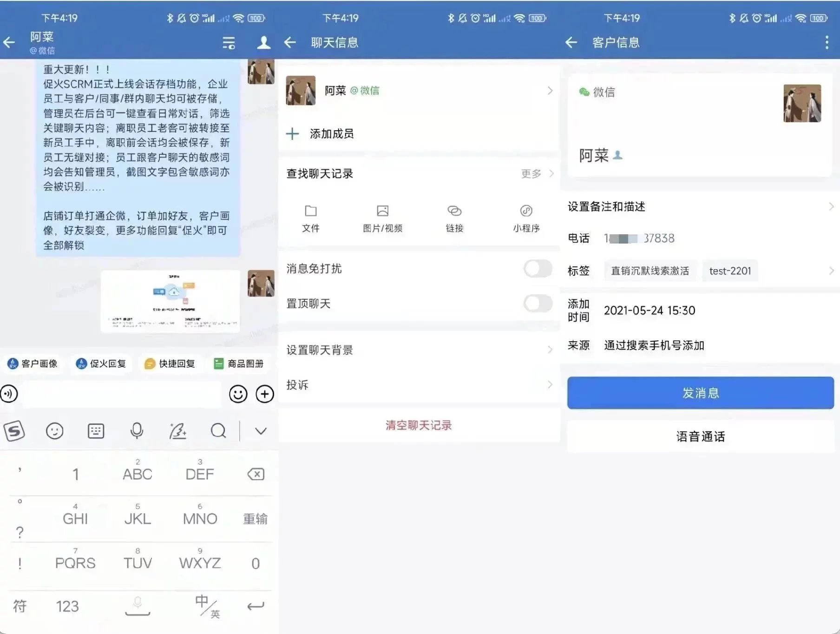Tap 清空聊天记录
Image resolution: width=840 pixels, height=634 pixels.
click(x=419, y=425)
